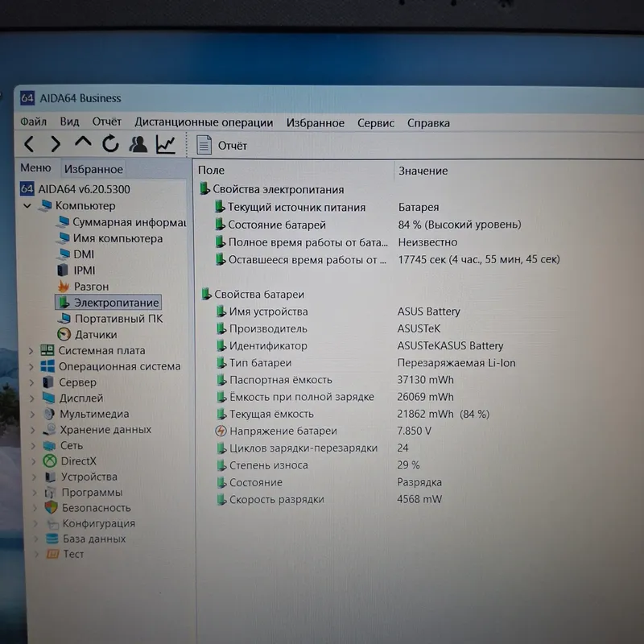Click the Скорость разрядки row

tap(328, 499)
